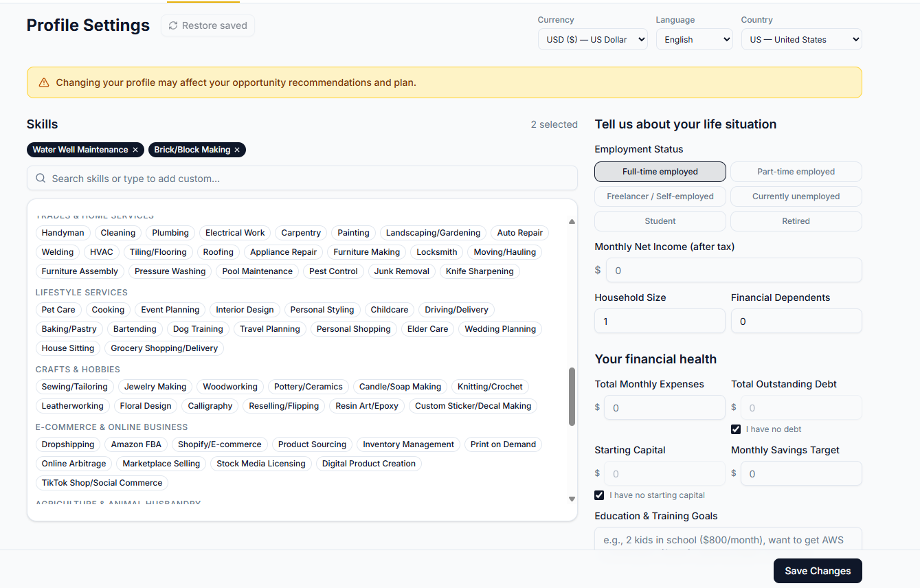
Task: Remove the Water Well Maintenance skill
Action: [135, 149]
